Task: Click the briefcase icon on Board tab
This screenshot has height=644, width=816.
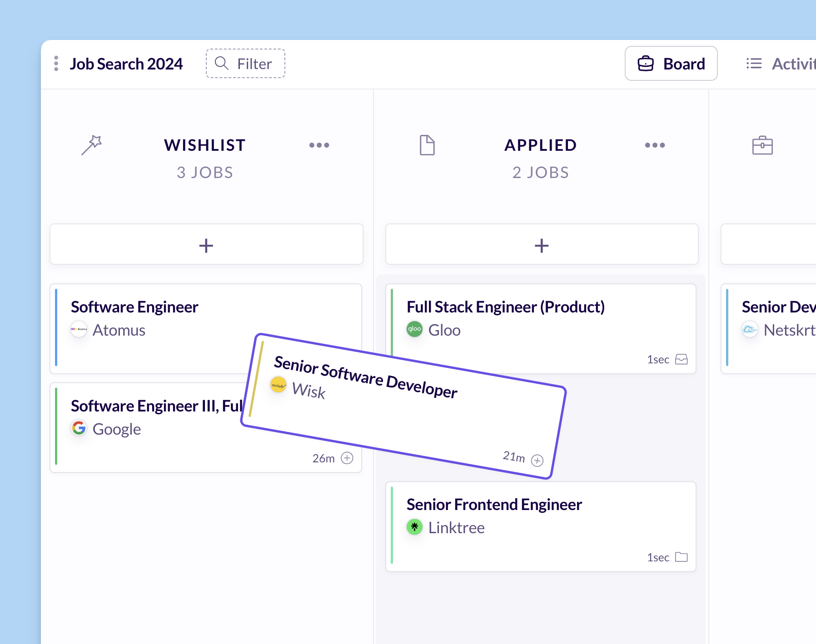Action: pos(646,64)
